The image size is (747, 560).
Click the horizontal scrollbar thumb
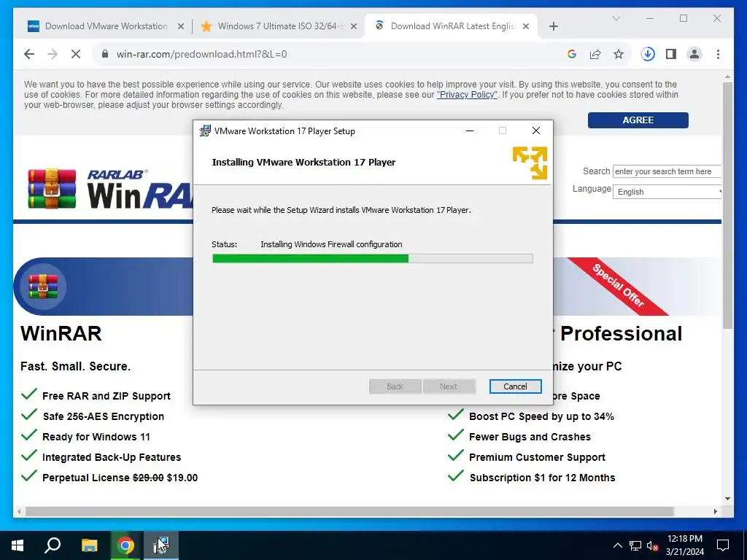(x=349, y=511)
